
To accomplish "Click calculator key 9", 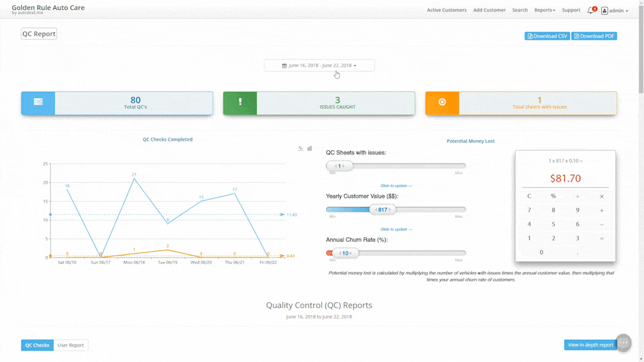I will [x=578, y=210].
